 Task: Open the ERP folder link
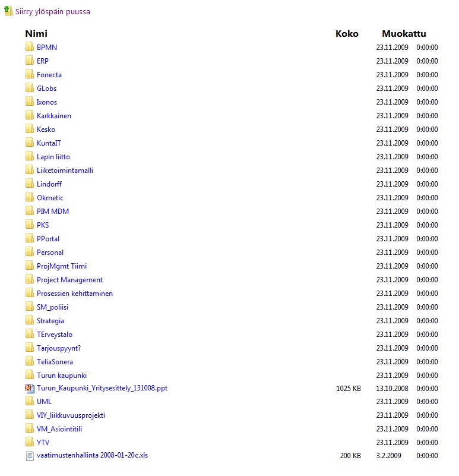43,61
